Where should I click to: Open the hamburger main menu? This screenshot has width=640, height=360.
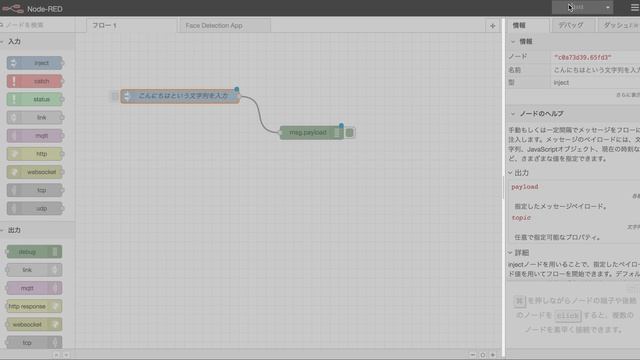tap(634, 8)
